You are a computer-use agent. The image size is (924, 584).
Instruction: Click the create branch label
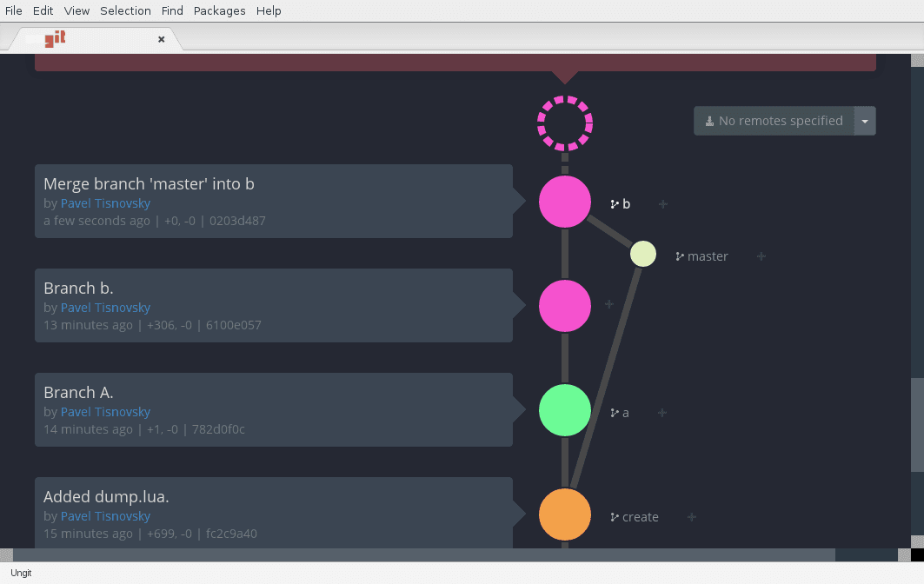635,517
